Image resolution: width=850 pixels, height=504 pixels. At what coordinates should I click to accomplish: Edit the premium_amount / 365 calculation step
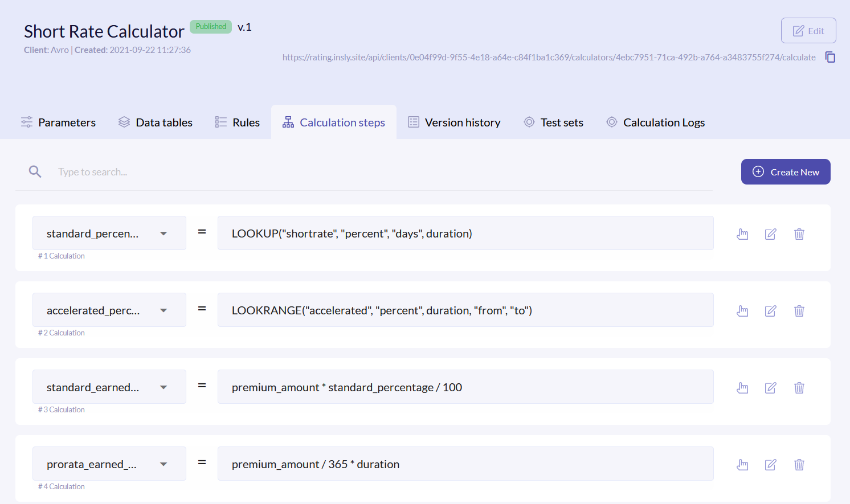(770, 465)
